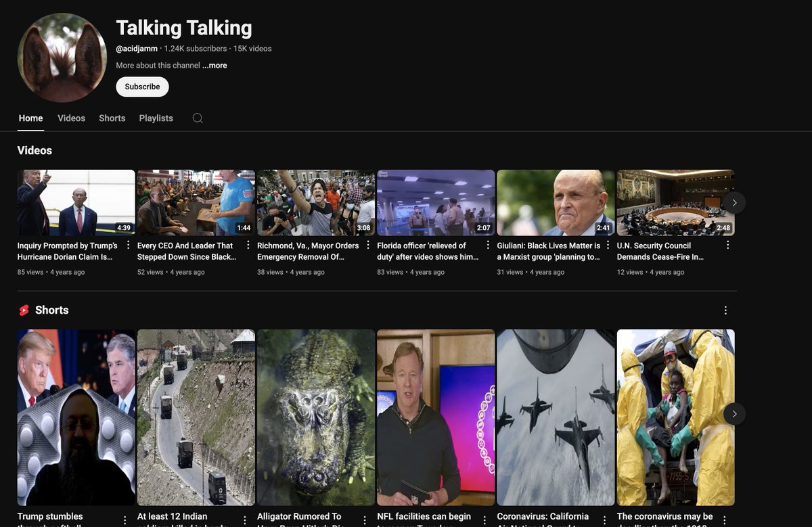Click the Talking Talking channel avatar

pyautogui.click(x=62, y=58)
